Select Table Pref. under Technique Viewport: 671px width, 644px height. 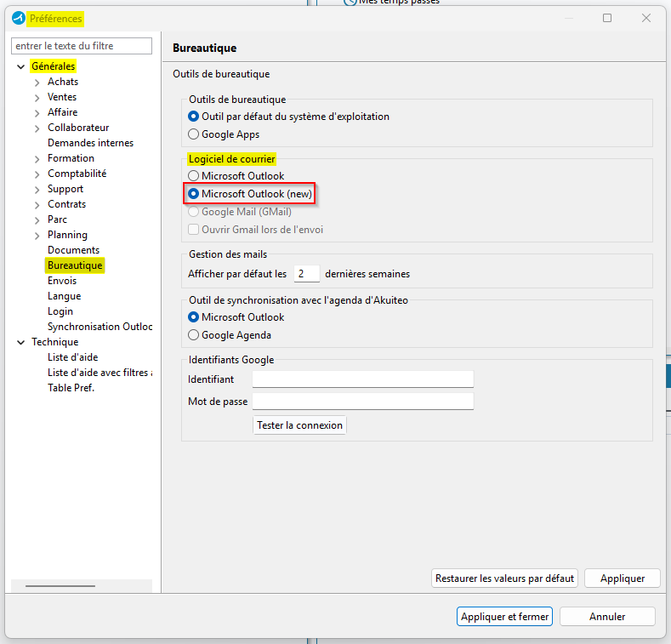71,388
